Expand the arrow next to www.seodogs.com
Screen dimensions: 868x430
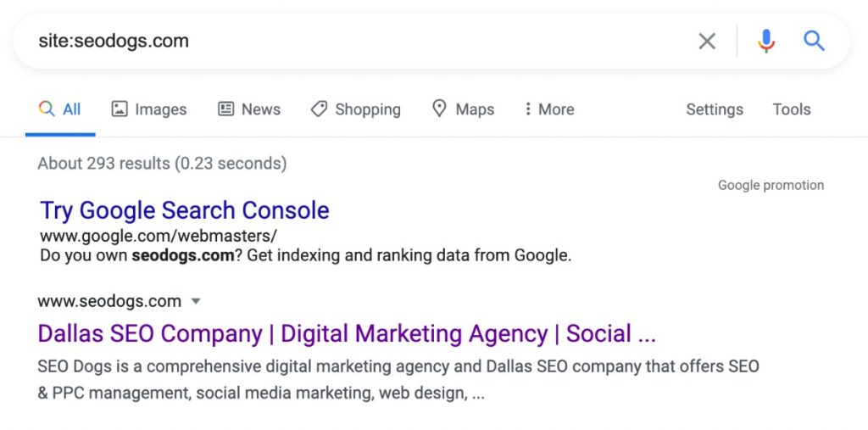click(x=196, y=301)
